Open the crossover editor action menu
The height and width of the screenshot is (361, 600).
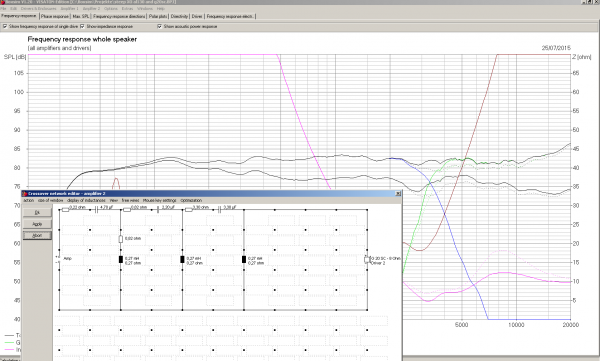point(29,200)
